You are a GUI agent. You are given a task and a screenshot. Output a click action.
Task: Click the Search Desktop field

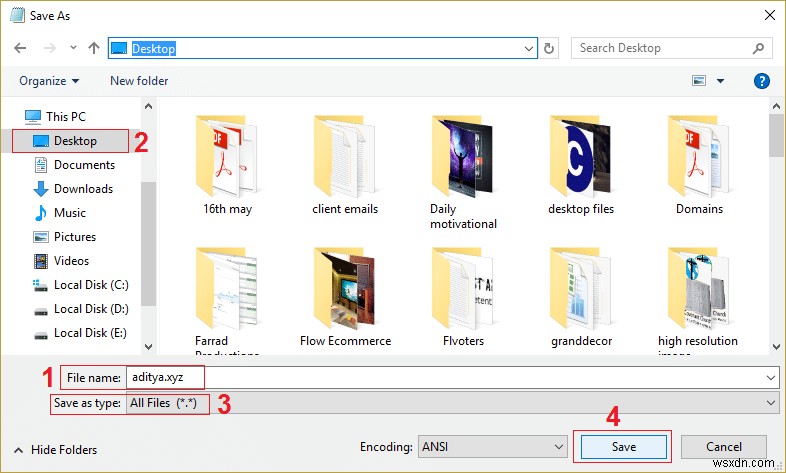672,48
